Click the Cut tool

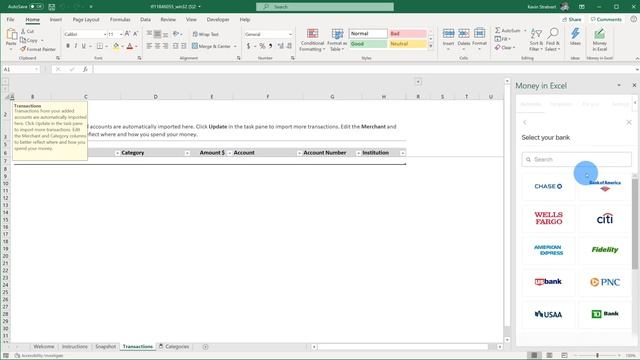[27, 31]
